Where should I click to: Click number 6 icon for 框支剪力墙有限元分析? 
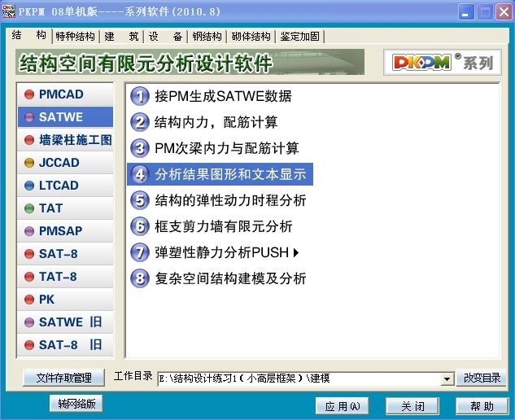(140, 226)
